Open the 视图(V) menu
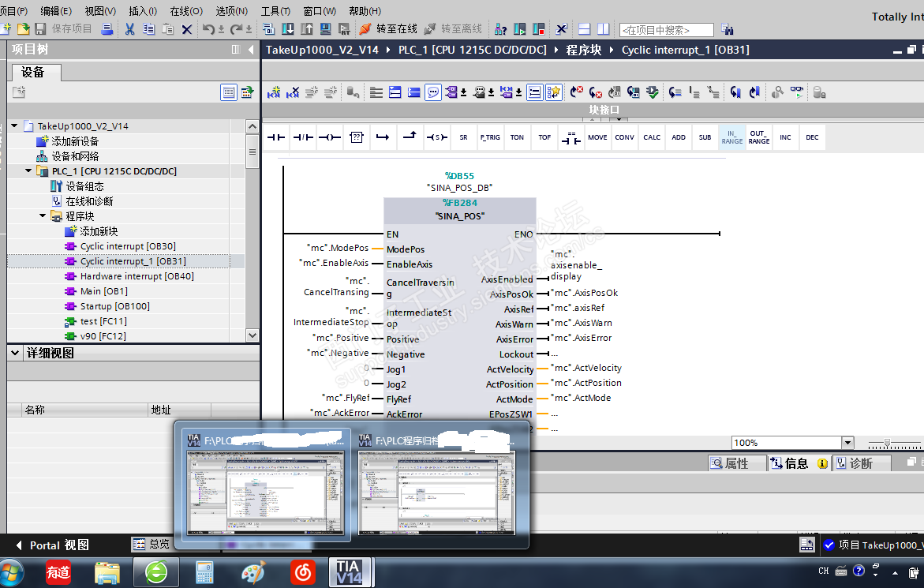924x588 pixels. click(100, 11)
